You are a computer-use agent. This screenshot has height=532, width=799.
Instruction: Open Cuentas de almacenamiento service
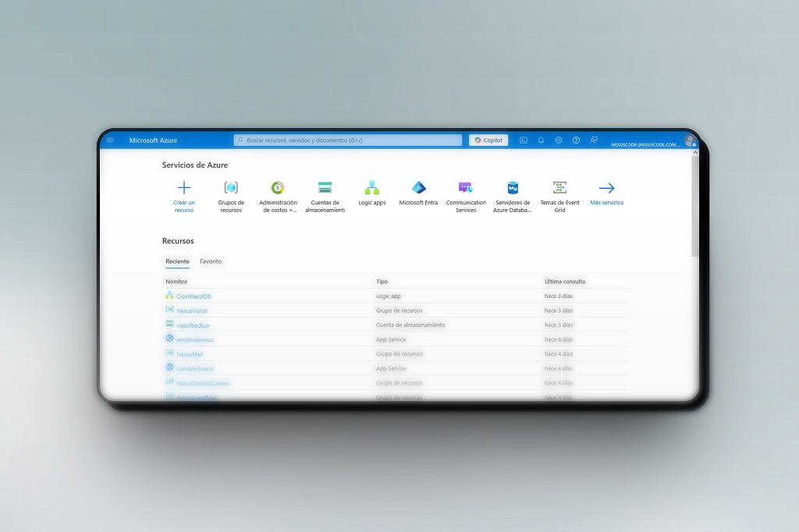(325, 188)
